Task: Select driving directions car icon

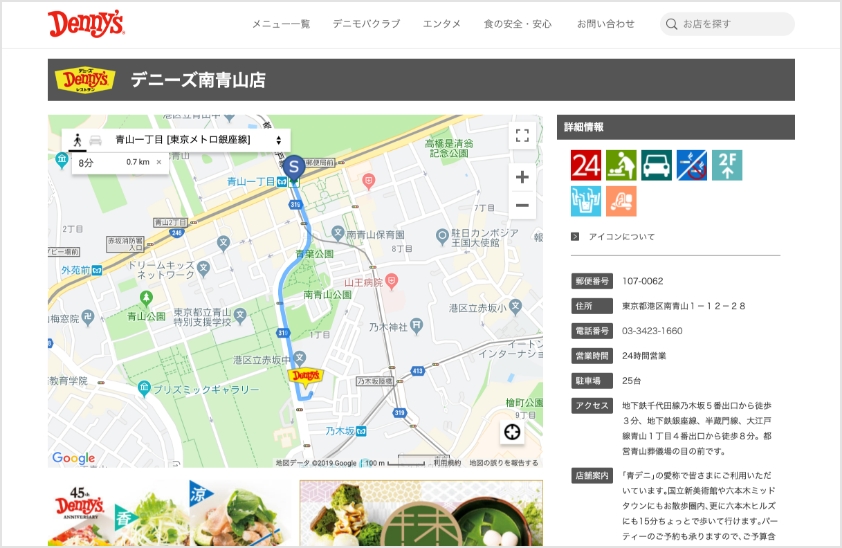Action: [96, 140]
